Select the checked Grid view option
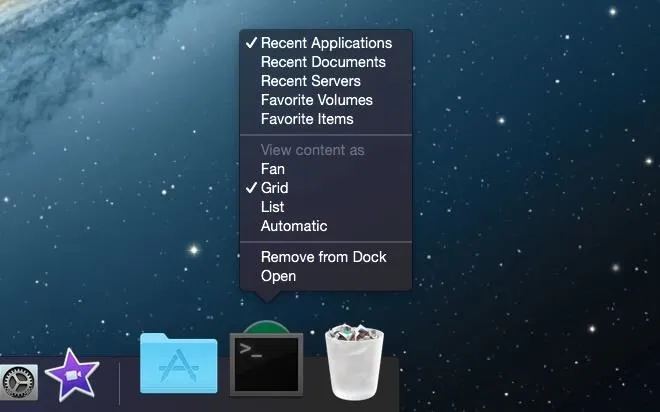The image size is (660, 412). [x=325, y=188]
